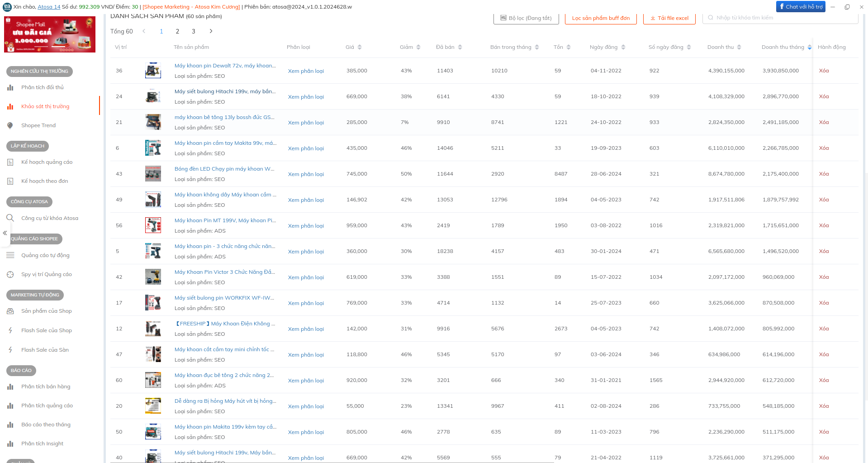Select pagination page 1
The image size is (868, 463).
tap(161, 31)
